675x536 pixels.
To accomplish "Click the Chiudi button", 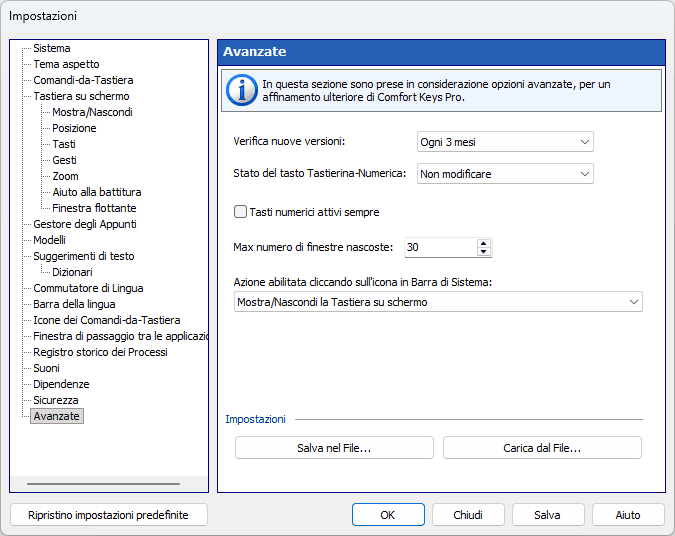I will click(468, 515).
